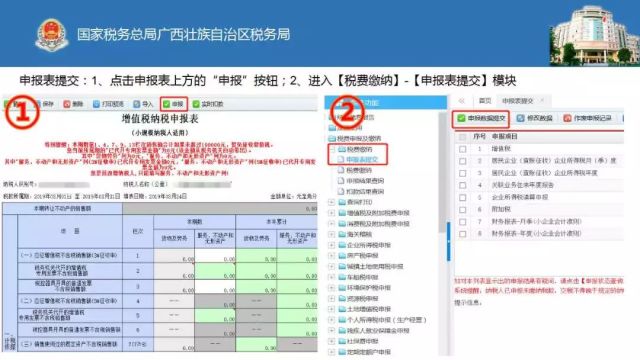Image resolution: width=640 pixels, height=360 pixels.
Task: Click the 导入 import toolbar icon
Action: [x=137, y=104]
